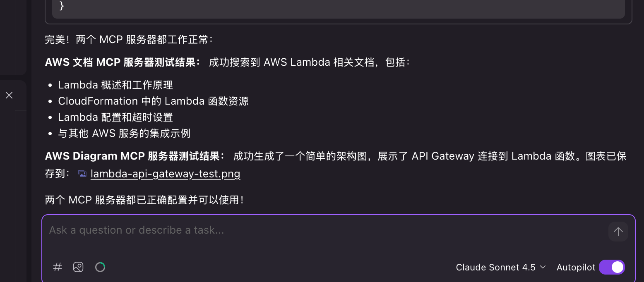Turn off the Autopilot toggle switch
Screen dimensions: 644x282
pyautogui.click(x=612, y=267)
